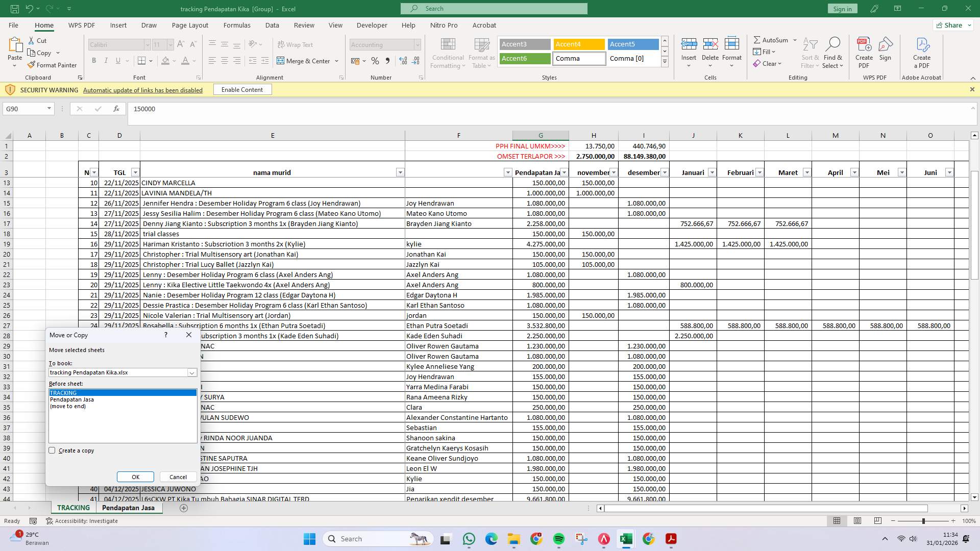Apply Percent Style number format
Image resolution: width=980 pixels, height=551 pixels.
375,61
